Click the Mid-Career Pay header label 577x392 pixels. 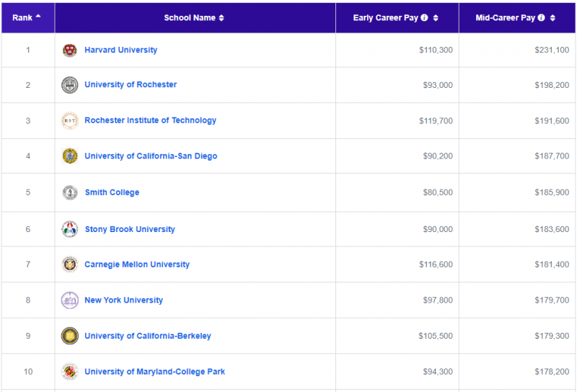pyautogui.click(x=505, y=17)
